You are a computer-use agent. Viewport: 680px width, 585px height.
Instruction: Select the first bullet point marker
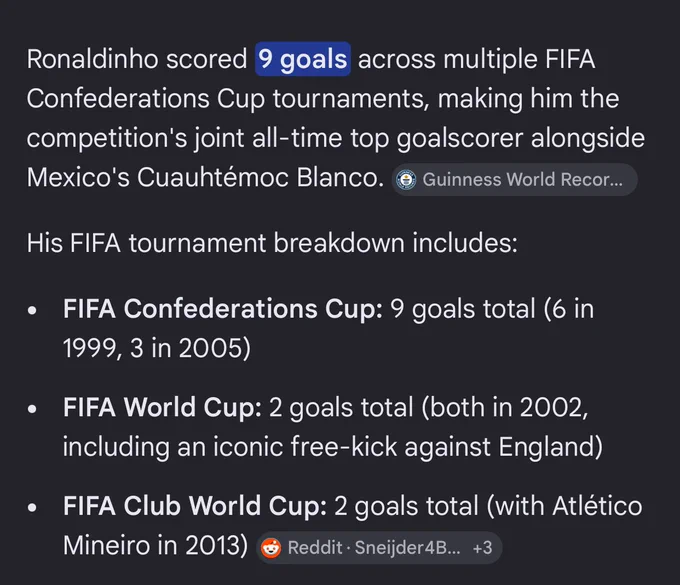pyautogui.click(x=32, y=310)
